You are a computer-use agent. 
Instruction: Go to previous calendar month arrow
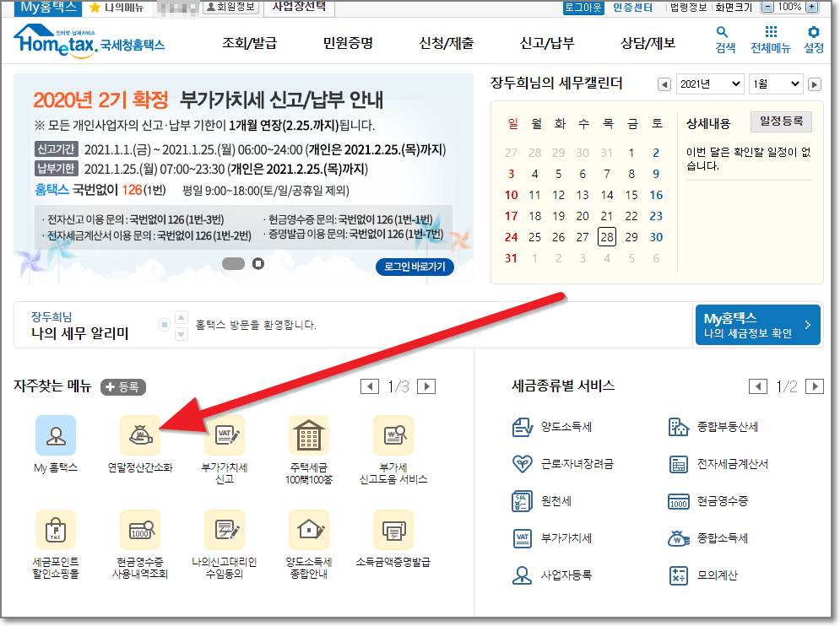[664, 84]
